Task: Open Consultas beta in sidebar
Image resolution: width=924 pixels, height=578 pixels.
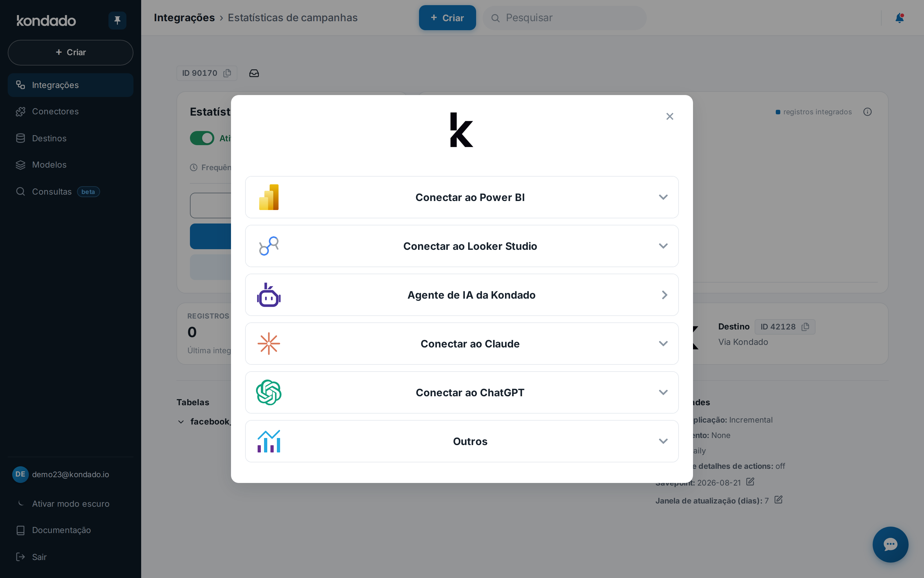Action: click(70, 191)
